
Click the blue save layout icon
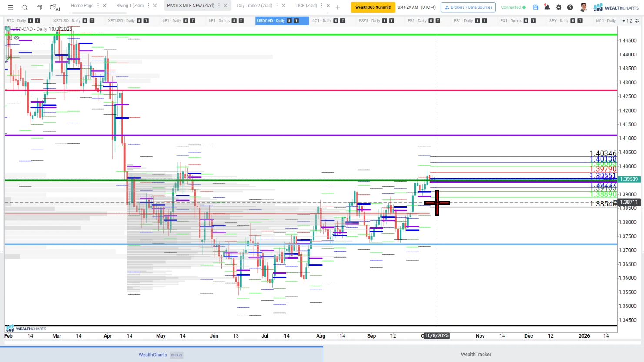[x=535, y=7]
